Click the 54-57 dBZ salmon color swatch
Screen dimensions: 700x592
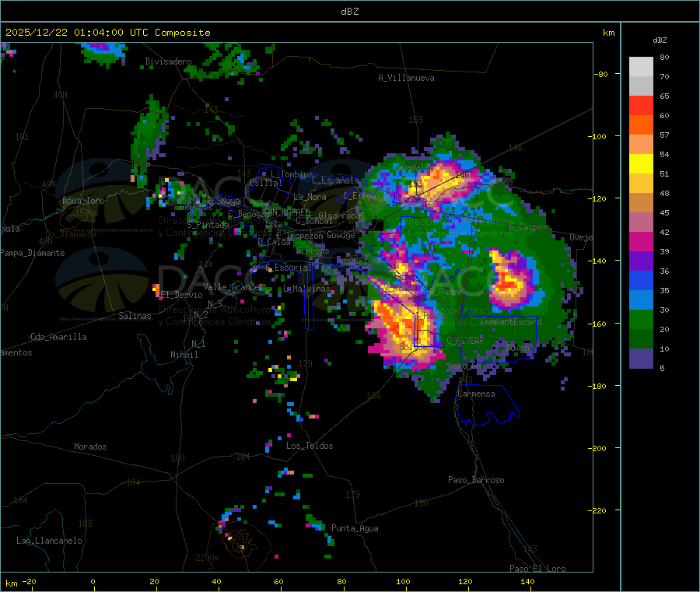(x=641, y=144)
